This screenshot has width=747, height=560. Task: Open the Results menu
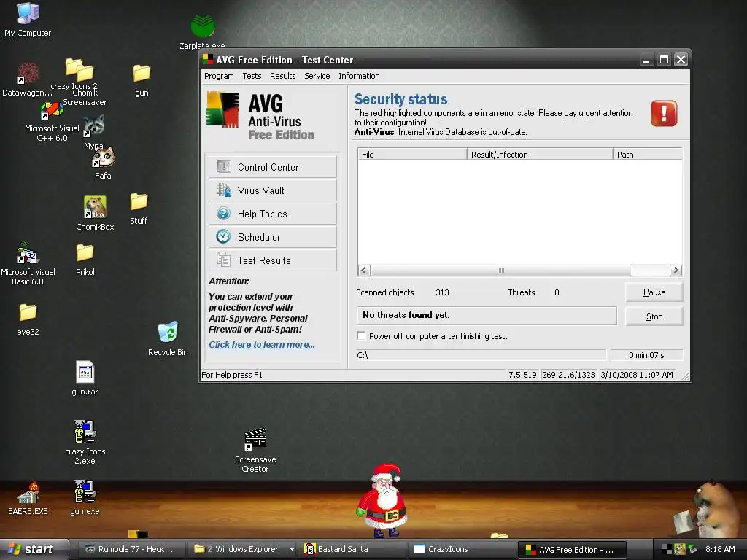click(282, 76)
